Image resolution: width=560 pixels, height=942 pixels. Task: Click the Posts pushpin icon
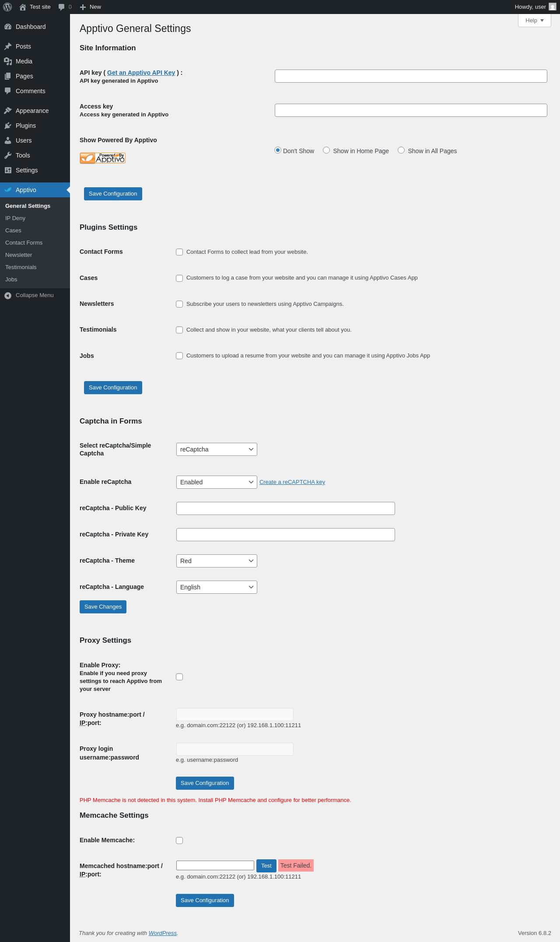pos(8,46)
